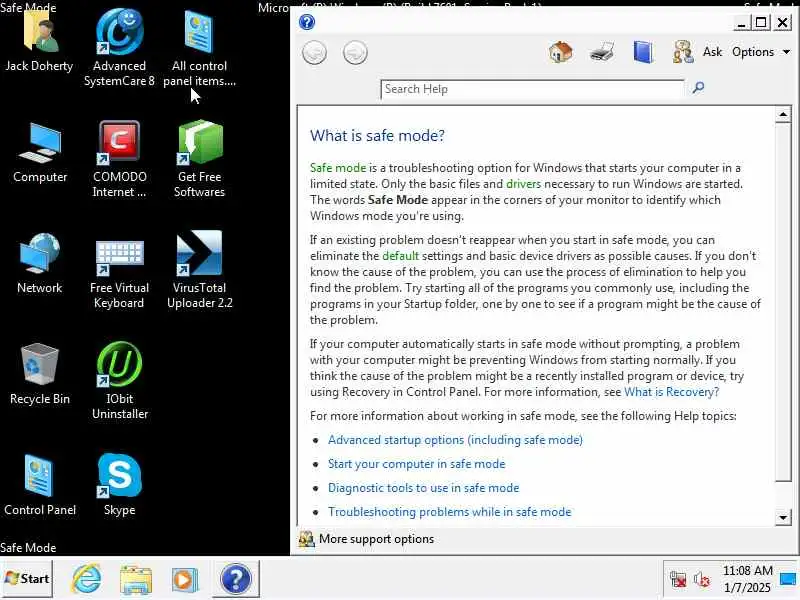Viewport: 800px width, 600px height.
Task: Open Internet Explorer from the taskbar
Action: tap(87, 579)
